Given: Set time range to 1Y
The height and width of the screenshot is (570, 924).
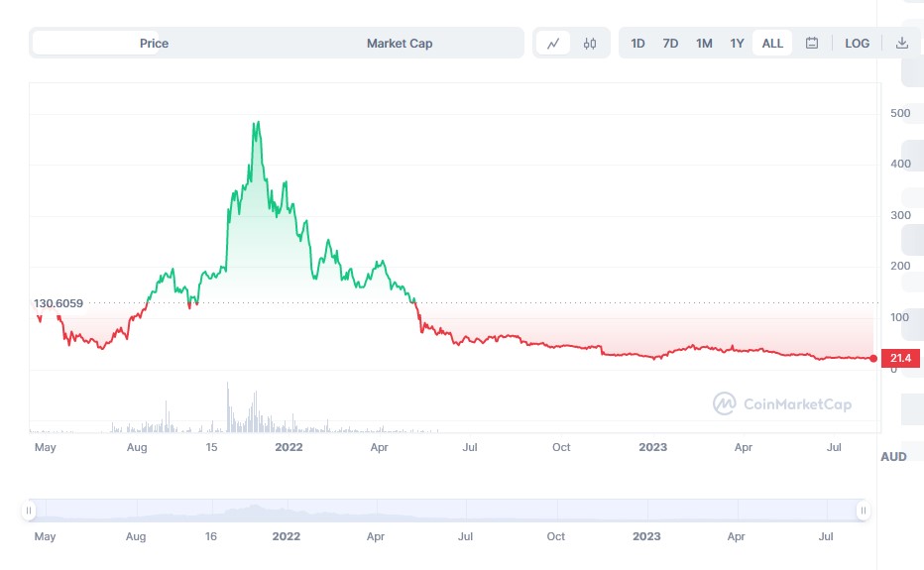Looking at the screenshot, I should coord(737,44).
